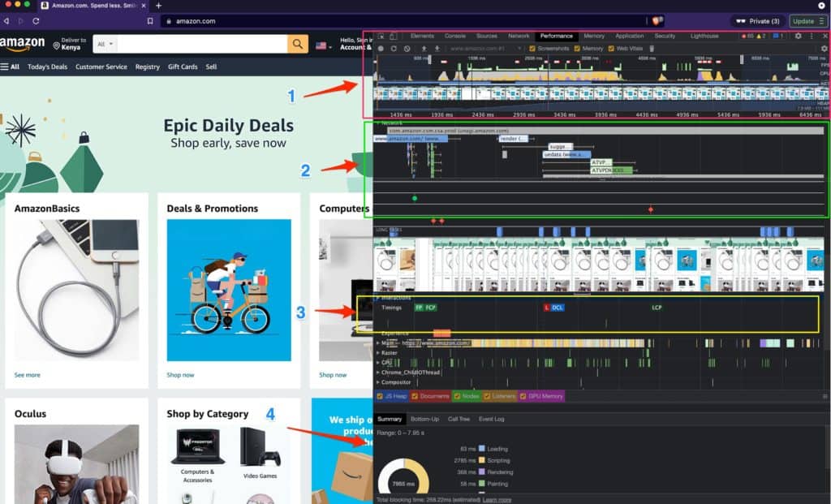Click the Amazon search input field

click(202, 44)
